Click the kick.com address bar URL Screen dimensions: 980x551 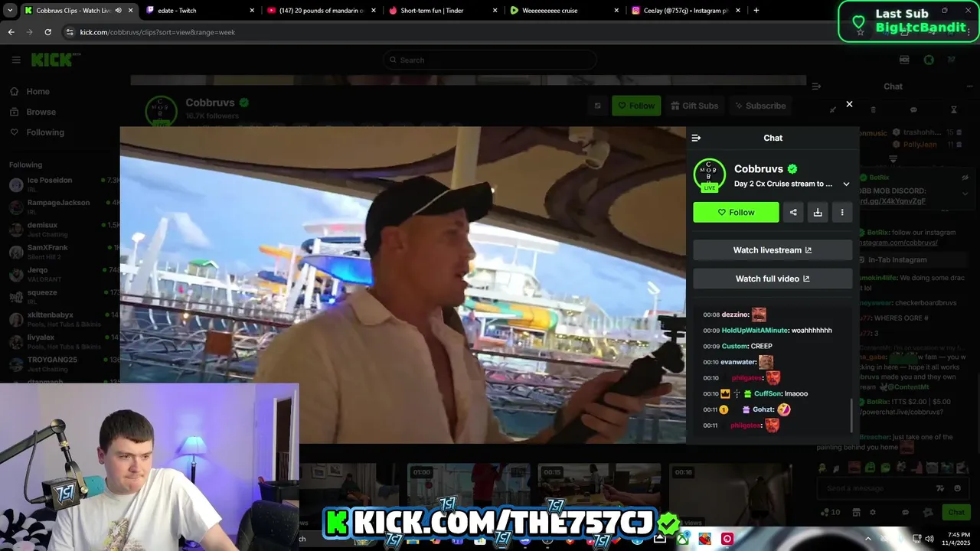(157, 32)
